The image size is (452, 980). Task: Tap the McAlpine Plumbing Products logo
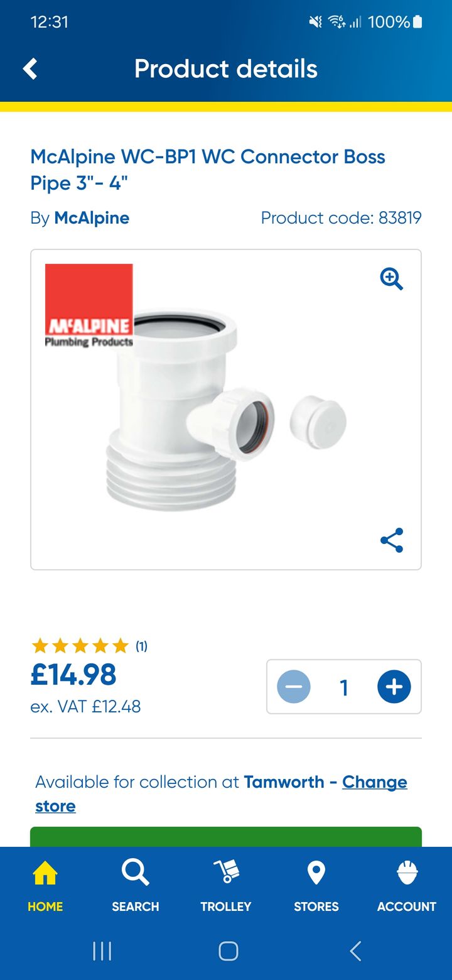tap(89, 306)
